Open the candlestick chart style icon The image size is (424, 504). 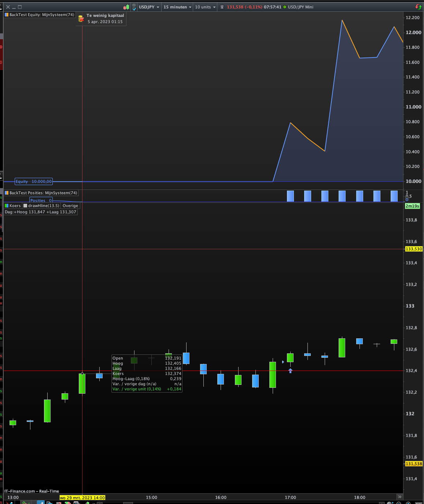[126, 7]
